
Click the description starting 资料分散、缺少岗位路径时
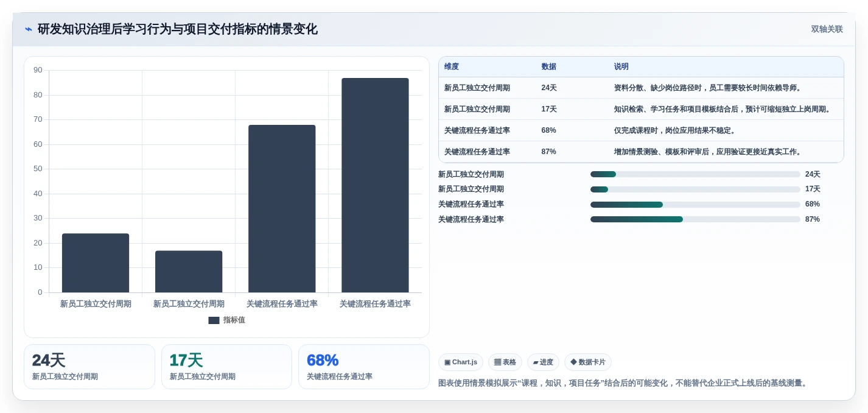coord(709,88)
